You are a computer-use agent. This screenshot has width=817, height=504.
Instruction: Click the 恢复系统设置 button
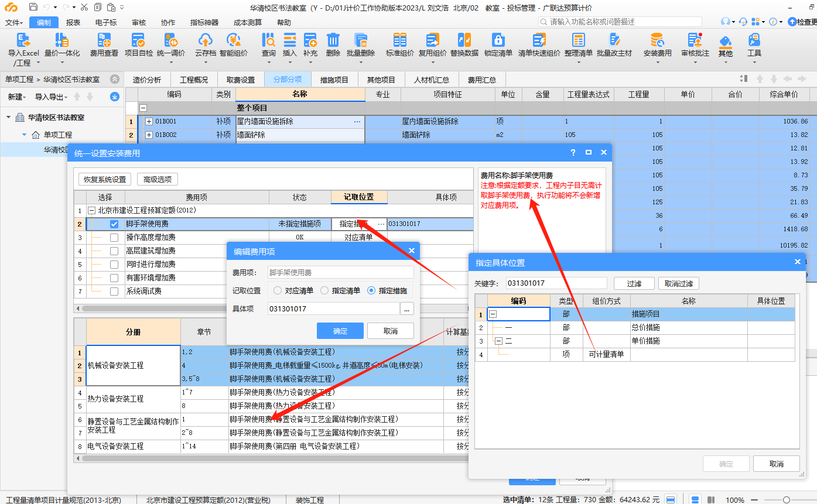tap(105, 179)
